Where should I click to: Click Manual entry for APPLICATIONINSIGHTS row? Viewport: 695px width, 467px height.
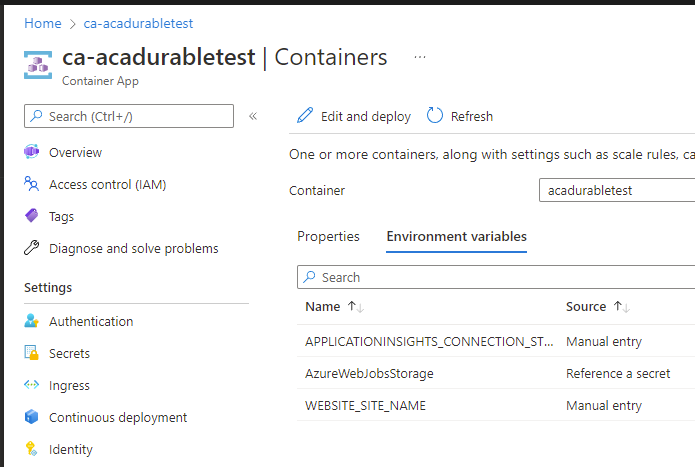pos(604,342)
